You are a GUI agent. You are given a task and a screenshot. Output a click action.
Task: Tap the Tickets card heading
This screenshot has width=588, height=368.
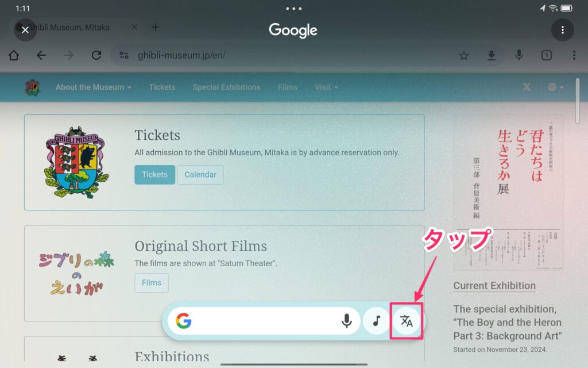tap(157, 135)
